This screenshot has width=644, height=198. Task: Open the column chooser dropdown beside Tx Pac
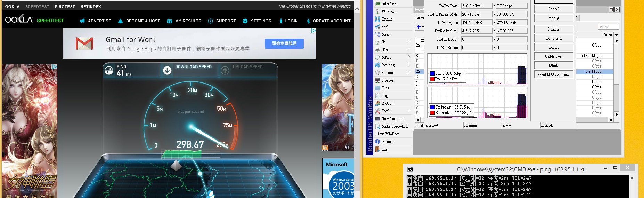click(x=617, y=35)
